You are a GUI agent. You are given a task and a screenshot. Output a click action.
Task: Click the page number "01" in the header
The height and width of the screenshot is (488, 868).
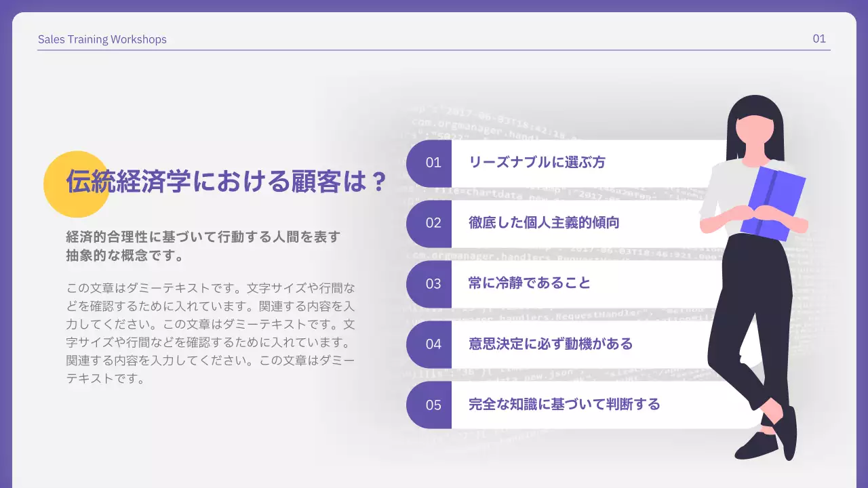pos(820,39)
